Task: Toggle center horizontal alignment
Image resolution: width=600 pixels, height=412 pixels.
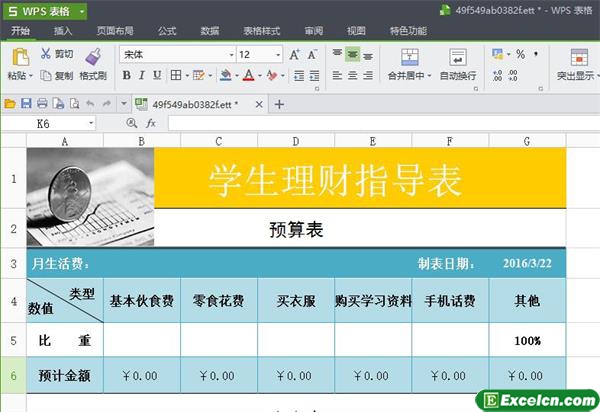Action: 352,76
